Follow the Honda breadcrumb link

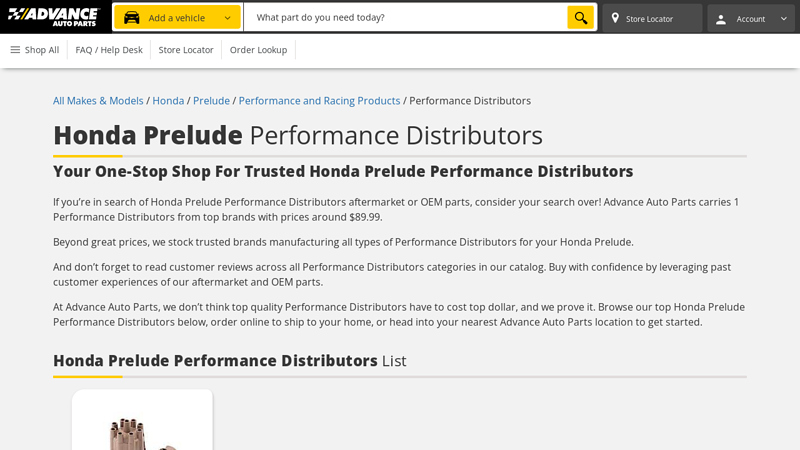click(168, 101)
